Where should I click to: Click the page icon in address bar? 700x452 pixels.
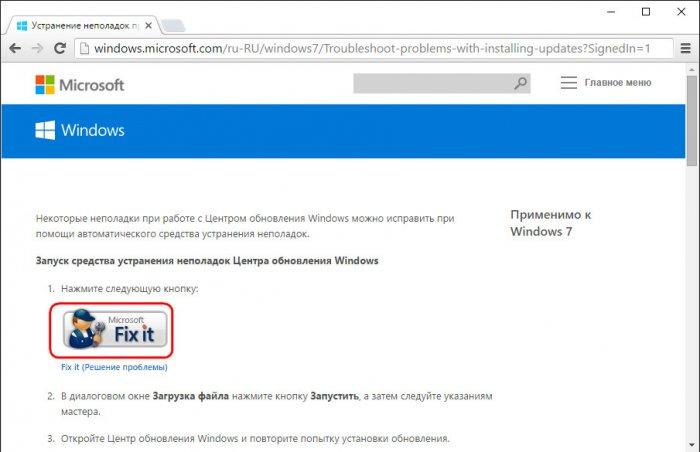(84, 48)
